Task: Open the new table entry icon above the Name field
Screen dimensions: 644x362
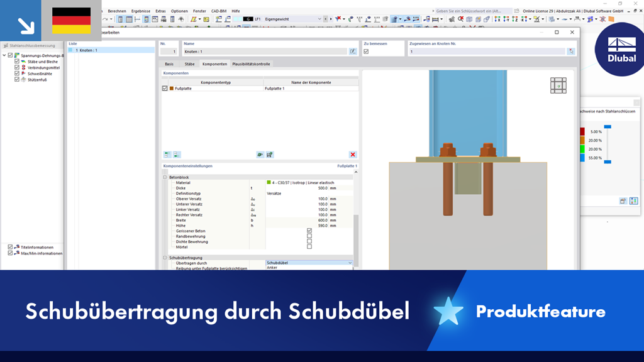Action: pos(352,52)
